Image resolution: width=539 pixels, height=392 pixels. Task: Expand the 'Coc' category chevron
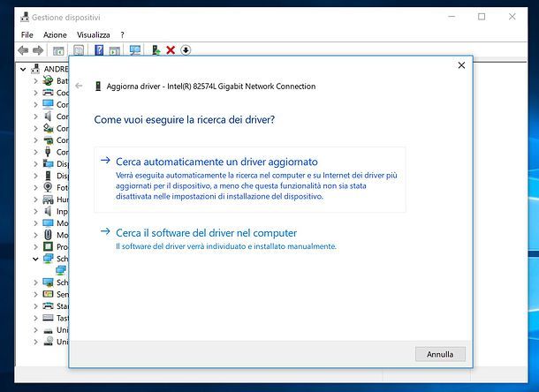click(35, 93)
